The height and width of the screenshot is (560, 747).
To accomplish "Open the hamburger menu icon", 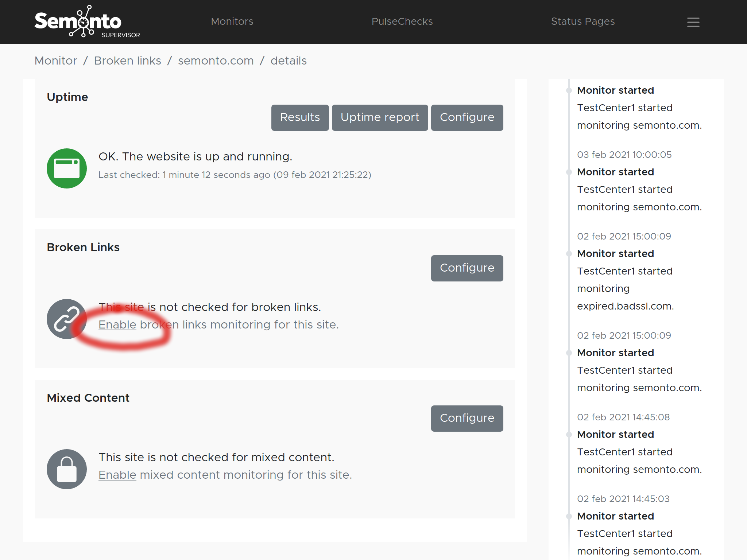I will coord(693,22).
